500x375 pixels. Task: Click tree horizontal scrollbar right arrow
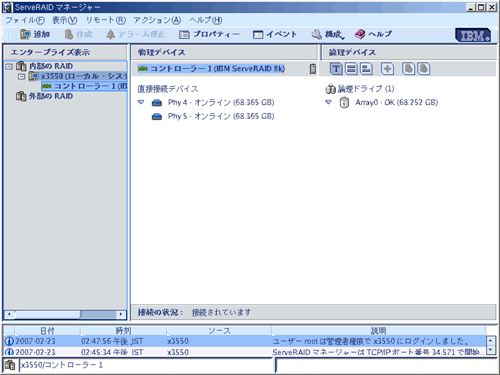121,314
